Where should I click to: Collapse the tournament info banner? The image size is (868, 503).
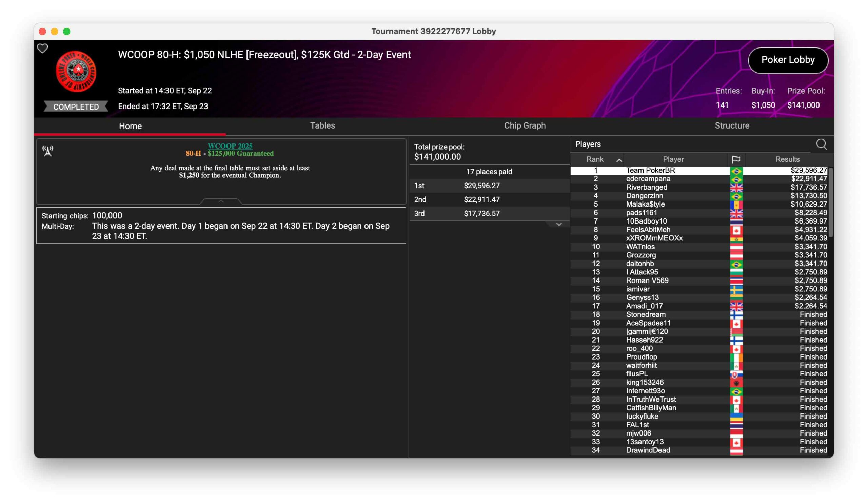[x=221, y=201]
